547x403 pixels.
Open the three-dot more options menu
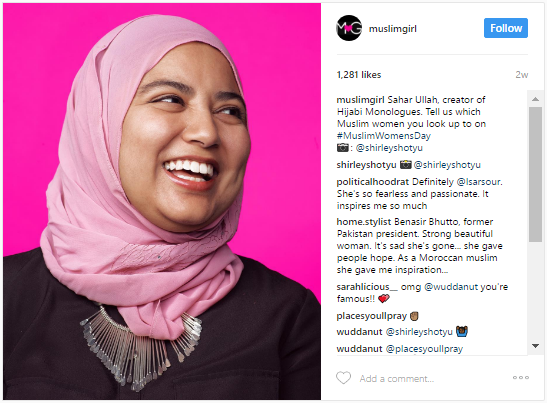click(521, 378)
